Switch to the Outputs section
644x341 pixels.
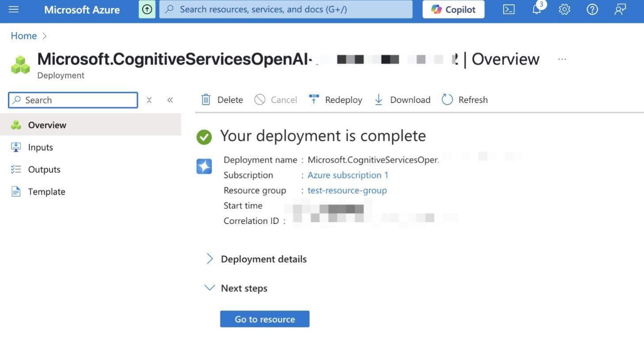click(x=44, y=169)
